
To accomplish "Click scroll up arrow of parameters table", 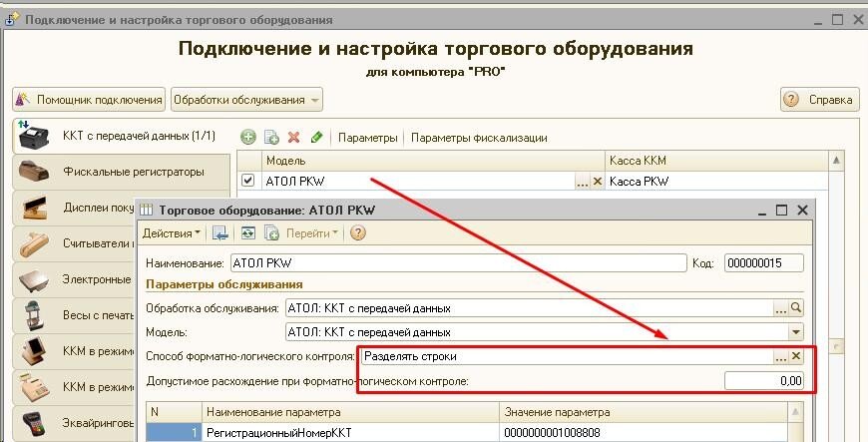I will [795, 412].
